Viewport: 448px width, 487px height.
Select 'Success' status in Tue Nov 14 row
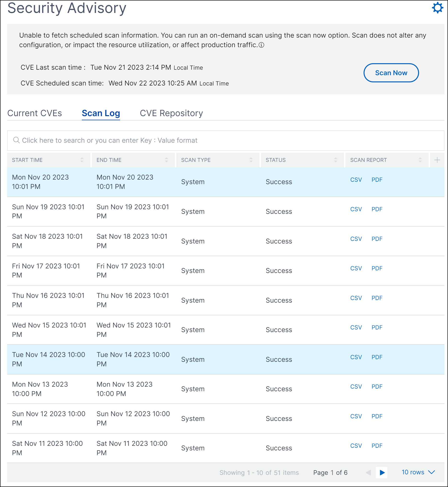279,359
